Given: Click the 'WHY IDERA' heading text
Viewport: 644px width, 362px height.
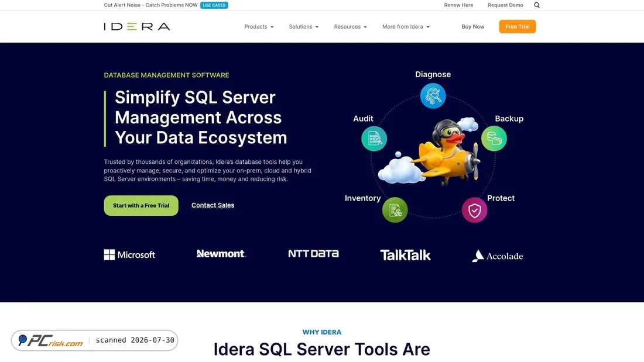Looking at the screenshot, I should [x=322, y=332].
